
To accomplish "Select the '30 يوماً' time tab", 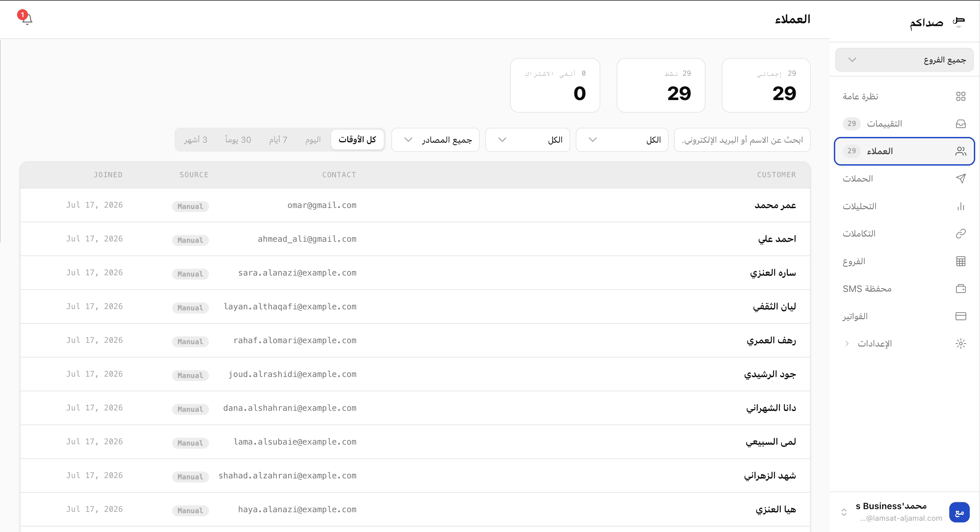I will click(x=238, y=140).
